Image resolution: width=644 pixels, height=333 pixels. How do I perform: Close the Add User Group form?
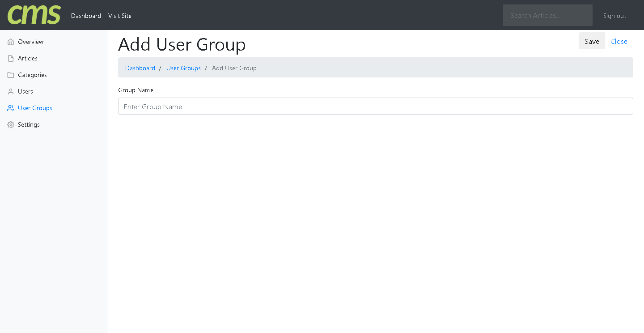pyautogui.click(x=619, y=41)
